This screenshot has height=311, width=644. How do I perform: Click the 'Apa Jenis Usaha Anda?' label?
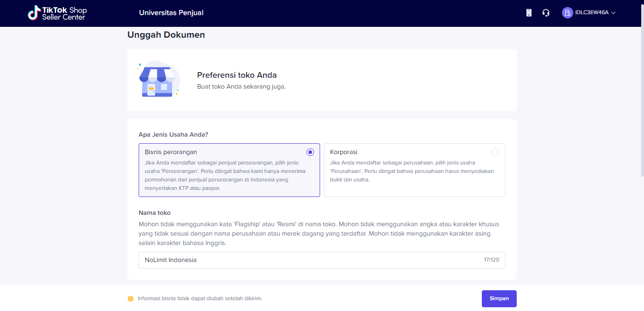173,135
